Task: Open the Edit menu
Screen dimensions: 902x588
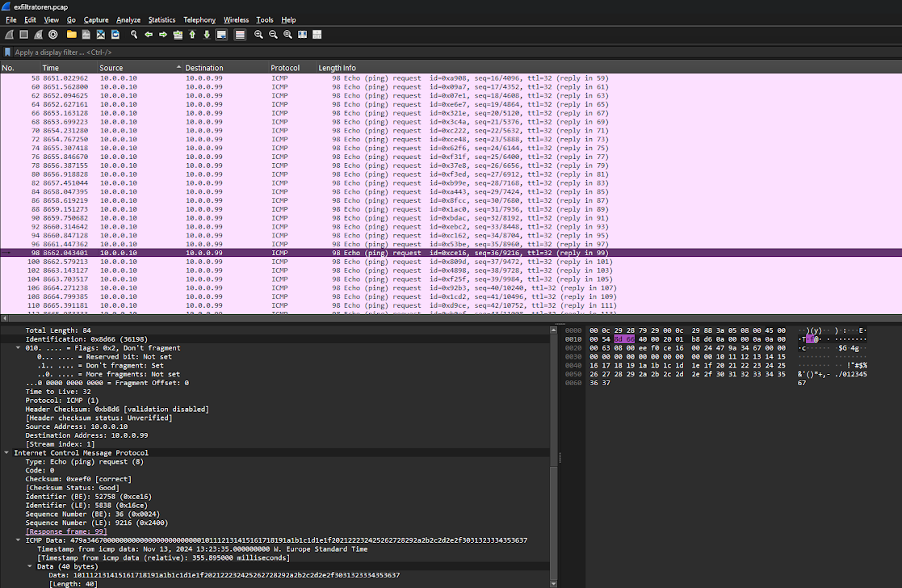Action: [x=30, y=19]
